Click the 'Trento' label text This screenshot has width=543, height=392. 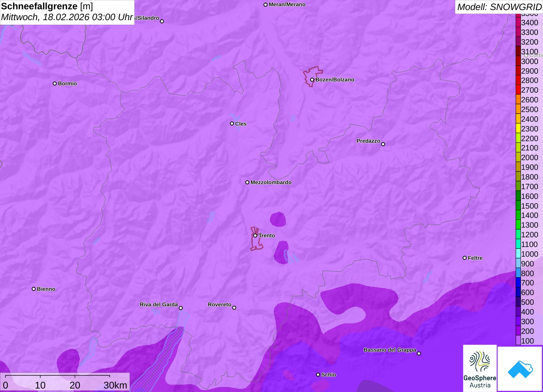[x=267, y=235]
